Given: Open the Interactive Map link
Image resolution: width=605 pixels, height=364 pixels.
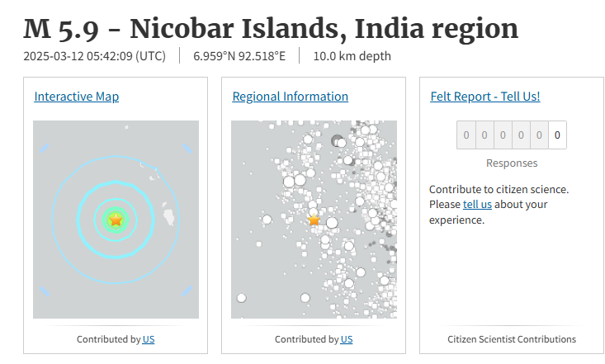Looking at the screenshot, I should (x=76, y=97).
